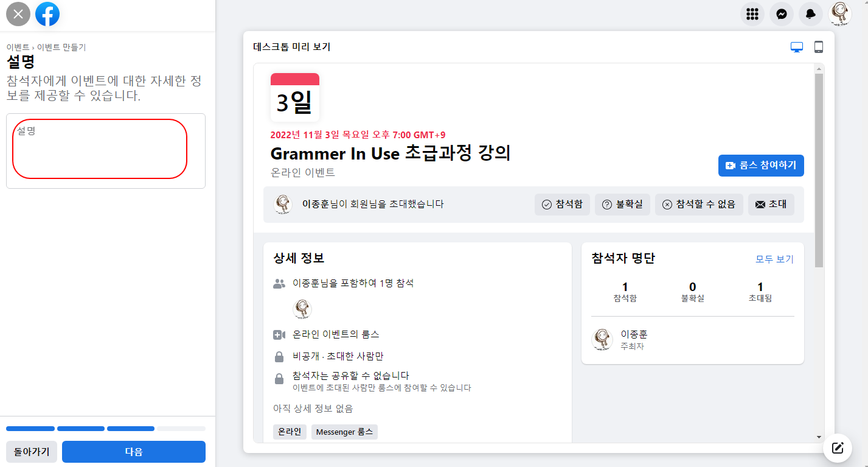Click the last unfilled progress bar segment
868x467 pixels.
[181, 429]
